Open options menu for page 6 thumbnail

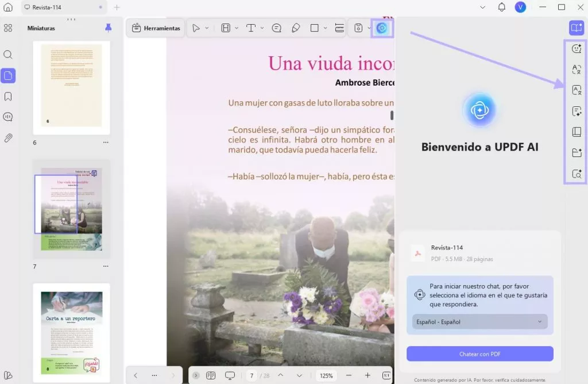pyautogui.click(x=106, y=142)
